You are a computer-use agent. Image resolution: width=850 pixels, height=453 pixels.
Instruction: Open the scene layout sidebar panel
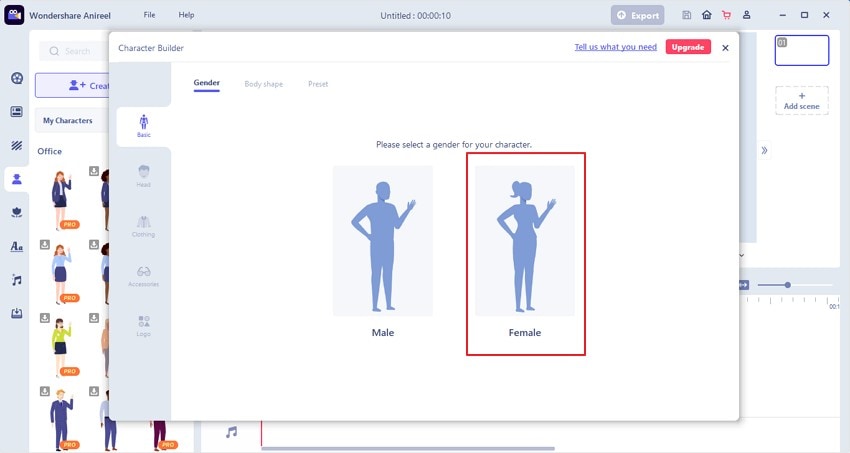click(x=17, y=112)
